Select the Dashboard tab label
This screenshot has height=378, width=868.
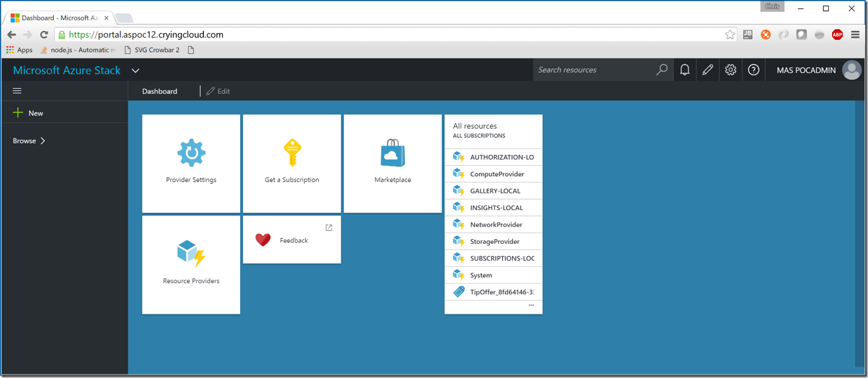[160, 91]
